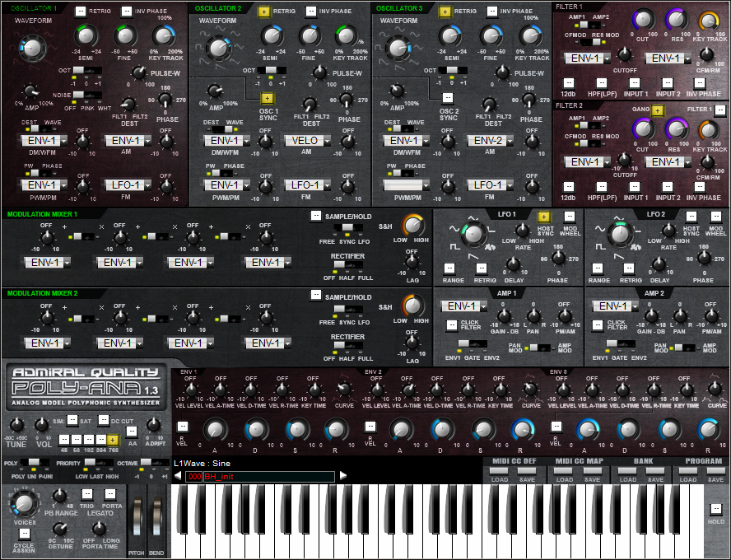Click the ENV 3 sustain (S) knob
This screenshot has width=731, height=560.
click(x=669, y=429)
